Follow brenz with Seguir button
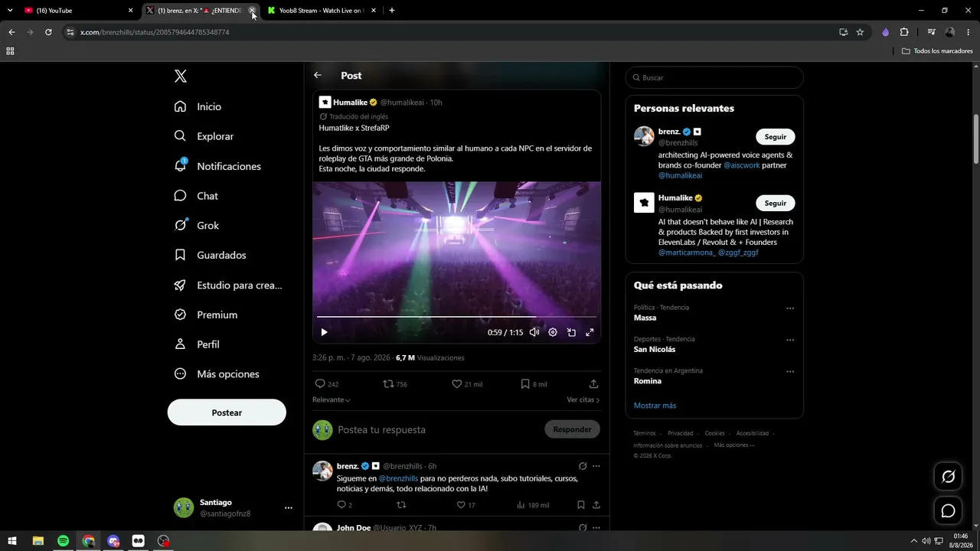This screenshot has width=980, height=551. pyautogui.click(x=776, y=137)
